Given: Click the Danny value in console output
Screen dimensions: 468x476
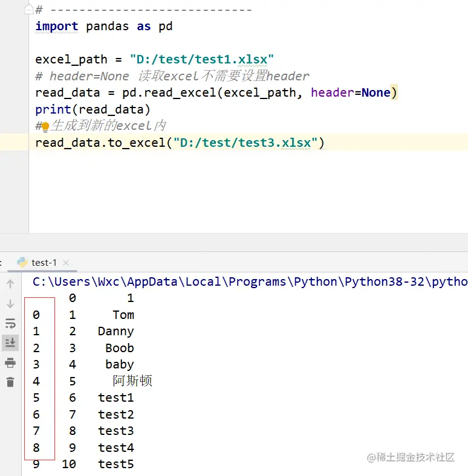Looking at the screenshot, I should tap(115, 332).
